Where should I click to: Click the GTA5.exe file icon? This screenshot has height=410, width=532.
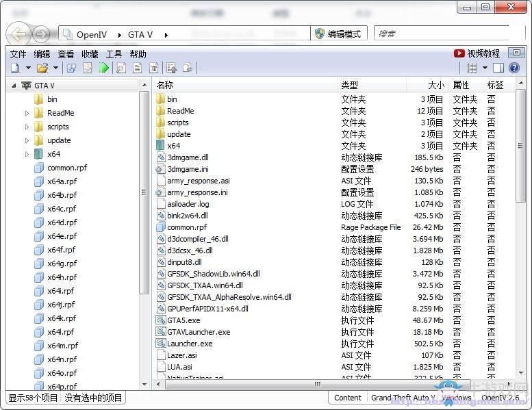pyautogui.click(x=160, y=320)
